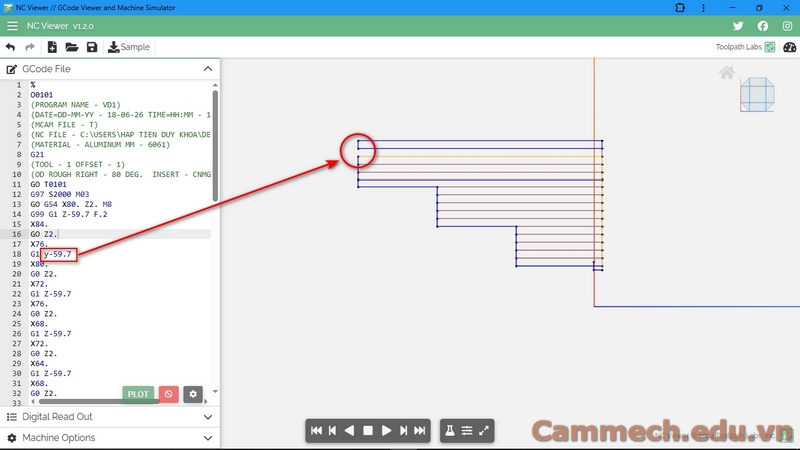Open NC Viewer Instagram page
Viewport: 800px width, 450px height.
(787, 26)
